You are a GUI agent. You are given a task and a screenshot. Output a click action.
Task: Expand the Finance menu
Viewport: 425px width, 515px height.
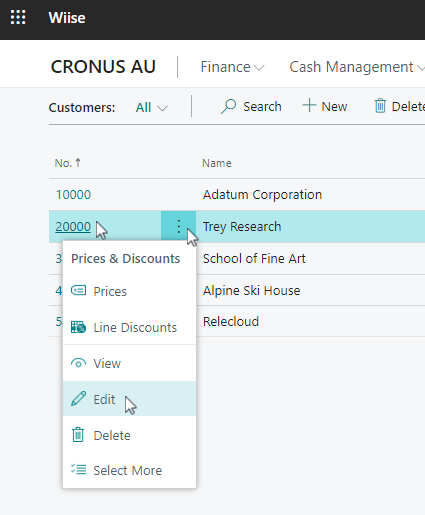(232, 67)
